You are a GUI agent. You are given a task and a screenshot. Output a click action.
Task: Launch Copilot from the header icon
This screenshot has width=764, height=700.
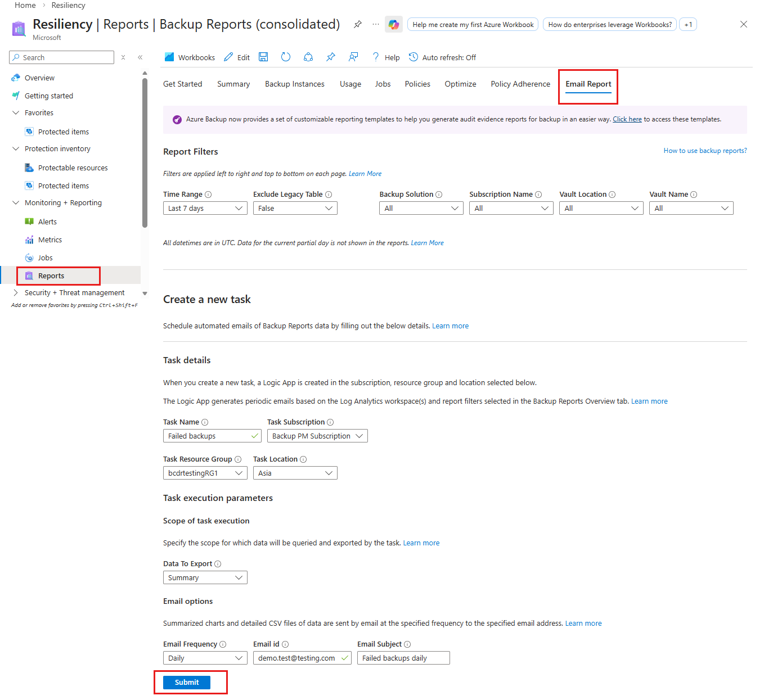pyautogui.click(x=394, y=24)
